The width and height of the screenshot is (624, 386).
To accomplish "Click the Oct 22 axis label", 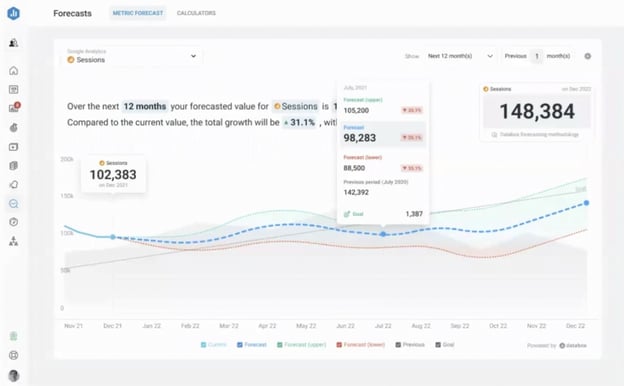I will [x=498, y=326].
